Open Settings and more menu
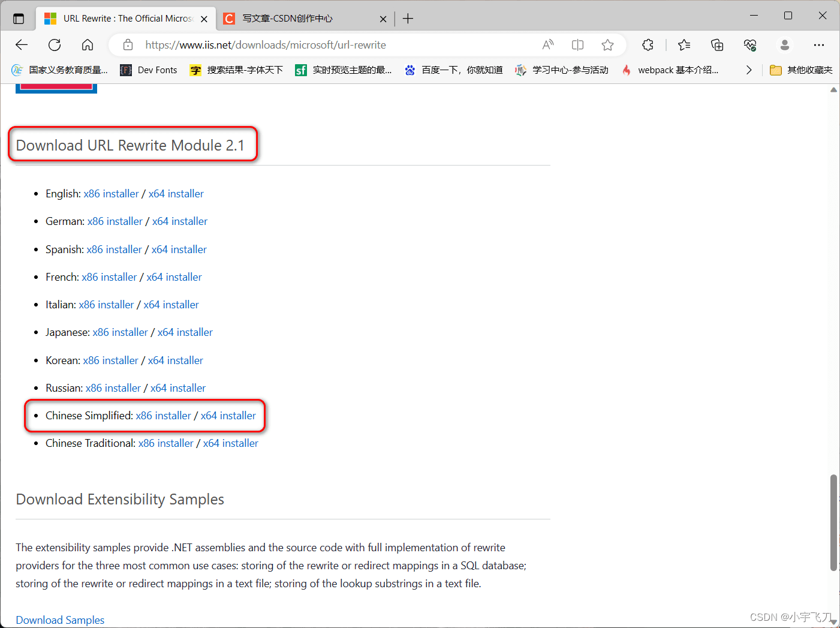The height and width of the screenshot is (628, 840). [819, 45]
